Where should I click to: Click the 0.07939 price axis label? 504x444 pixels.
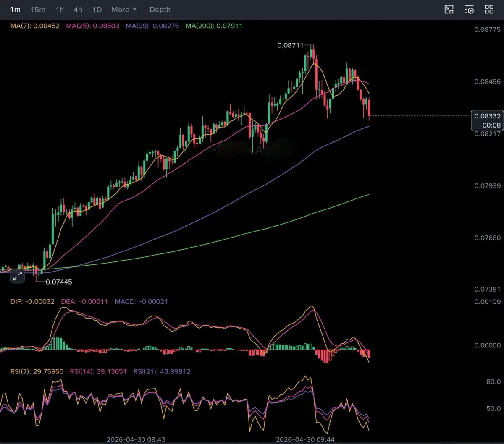(x=488, y=185)
